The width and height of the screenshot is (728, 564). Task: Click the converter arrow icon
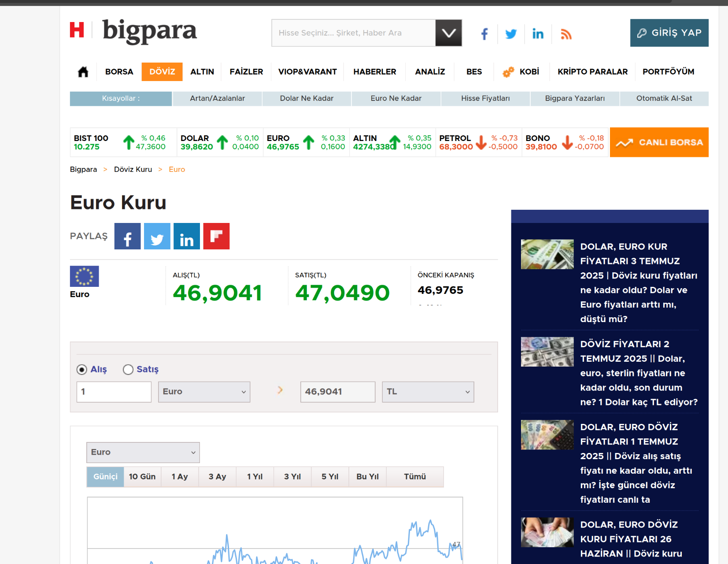coord(280,390)
